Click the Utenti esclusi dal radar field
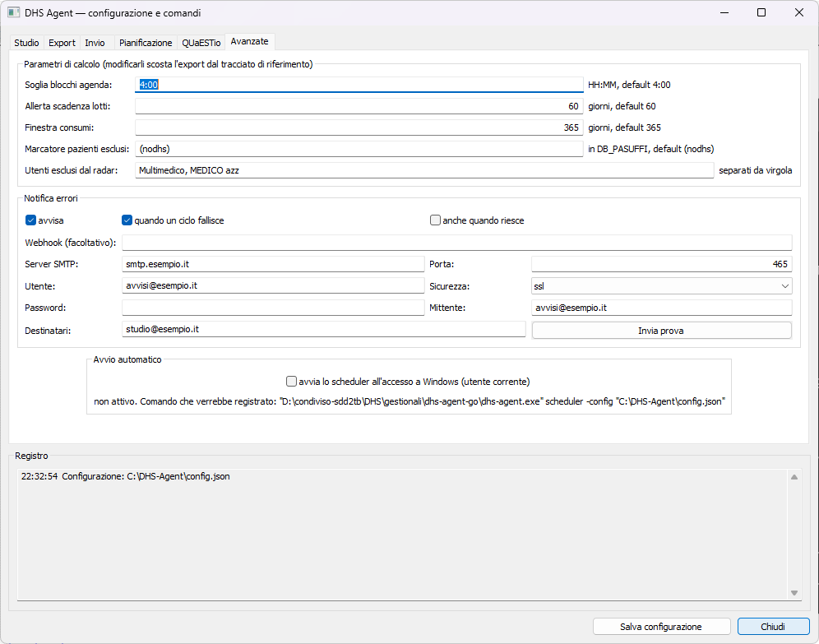The width and height of the screenshot is (819, 644). [x=424, y=170]
